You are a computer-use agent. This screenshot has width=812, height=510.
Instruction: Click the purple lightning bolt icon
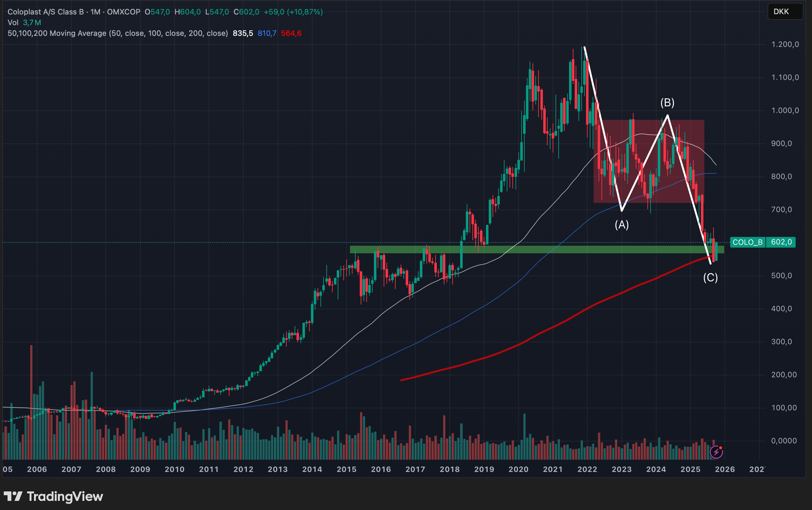point(716,452)
